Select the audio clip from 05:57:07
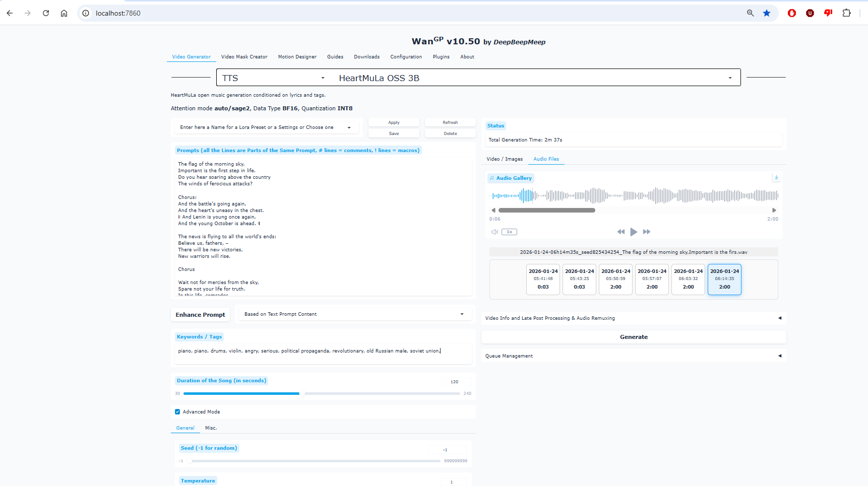This screenshot has width=868, height=486. click(x=652, y=279)
